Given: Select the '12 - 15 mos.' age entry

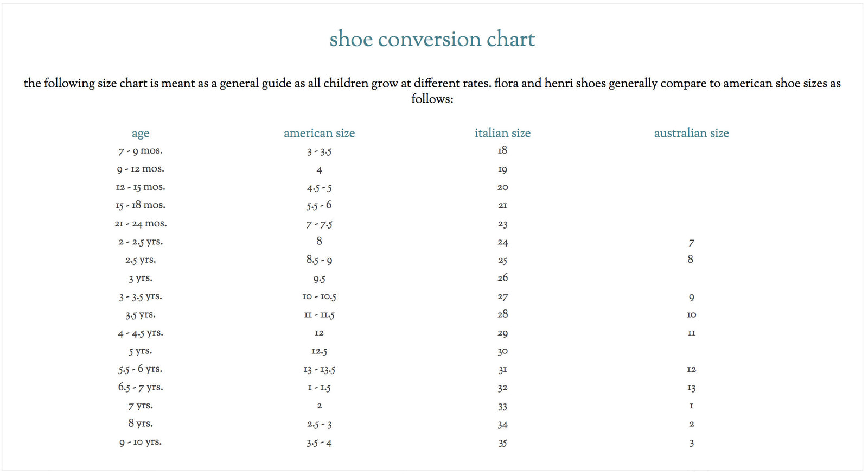Looking at the screenshot, I should pyautogui.click(x=141, y=187).
